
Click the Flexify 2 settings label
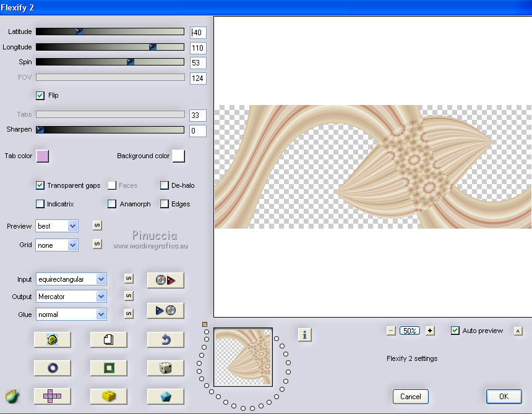point(412,358)
